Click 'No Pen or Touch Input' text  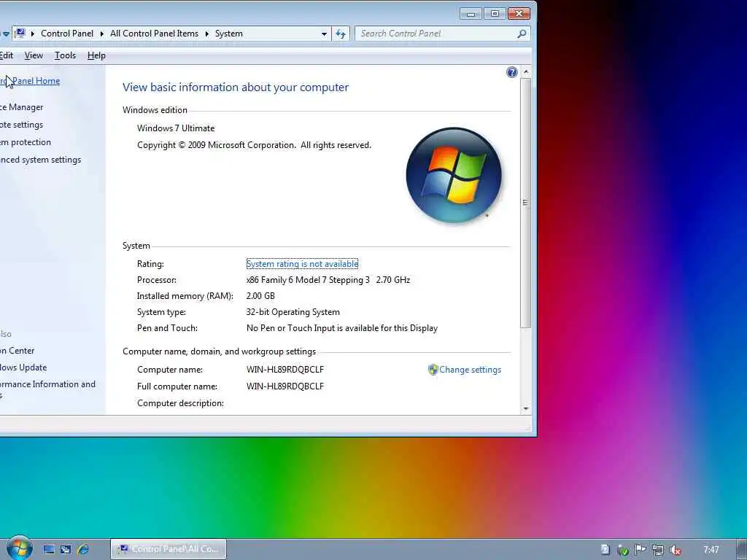pyautogui.click(x=341, y=328)
